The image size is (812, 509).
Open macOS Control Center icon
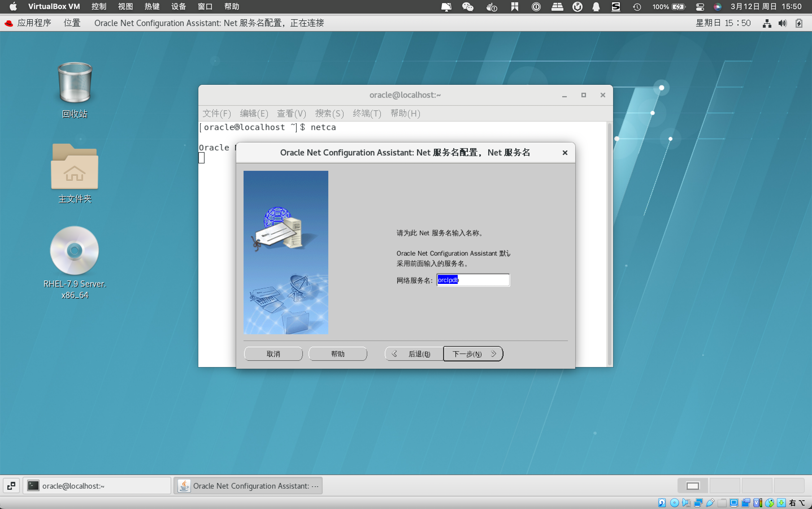pos(700,7)
